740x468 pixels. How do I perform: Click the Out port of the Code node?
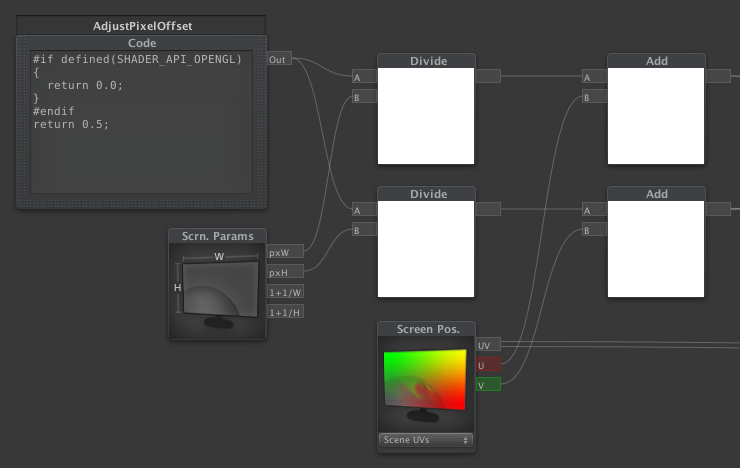279,60
